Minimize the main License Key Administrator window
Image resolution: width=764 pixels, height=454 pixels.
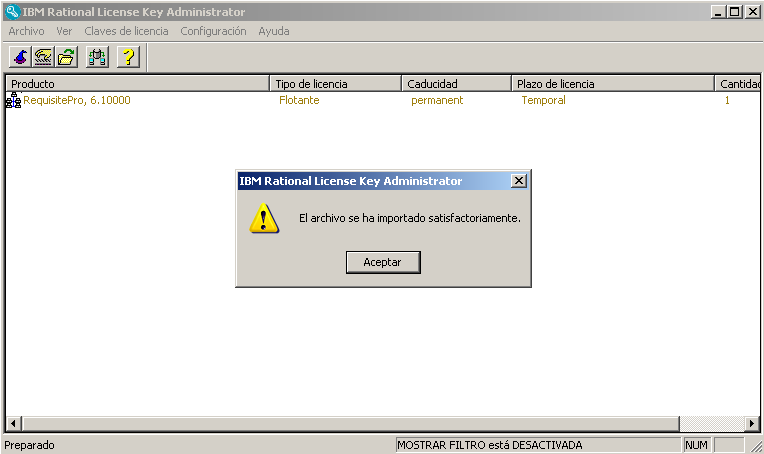pos(718,12)
